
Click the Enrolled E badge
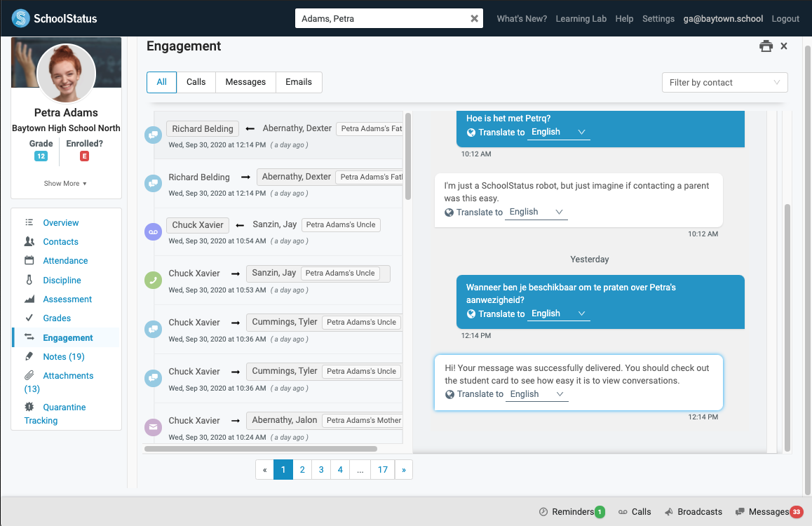point(84,156)
